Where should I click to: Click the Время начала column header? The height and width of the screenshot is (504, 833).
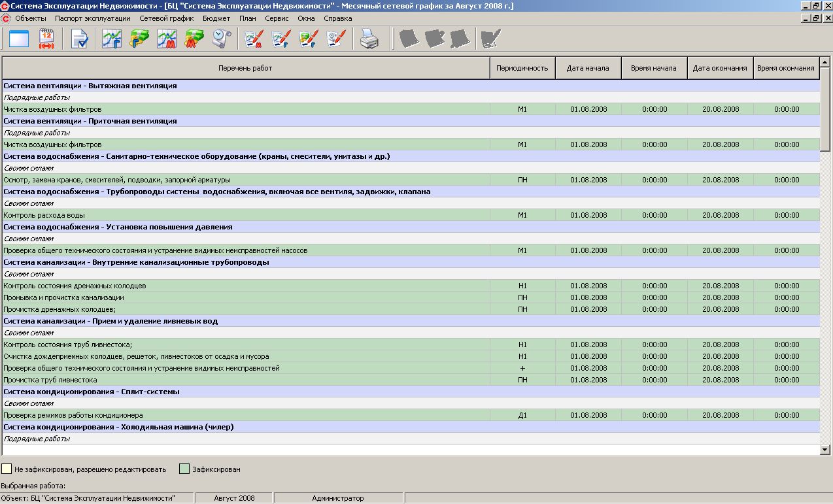654,68
